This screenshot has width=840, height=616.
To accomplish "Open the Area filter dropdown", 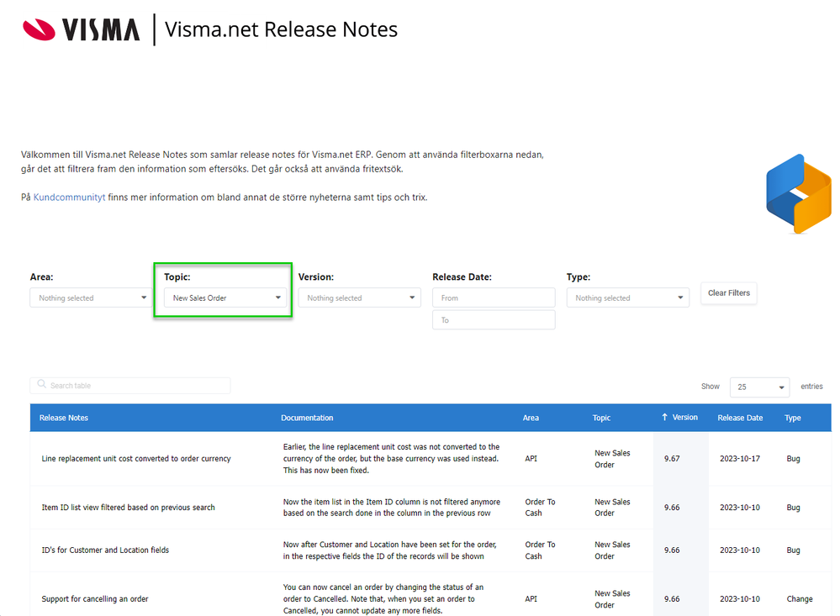I will (91, 297).
